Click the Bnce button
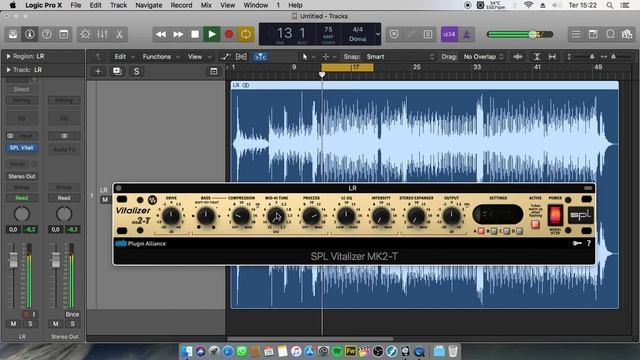The height and width of the screenshot is (360, 640). click(x=72, y=314)
